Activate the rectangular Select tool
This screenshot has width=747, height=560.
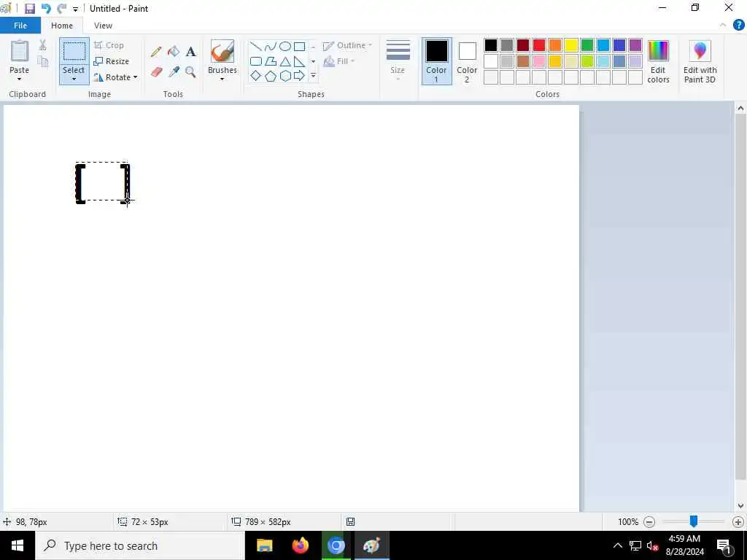coord(74,52)
